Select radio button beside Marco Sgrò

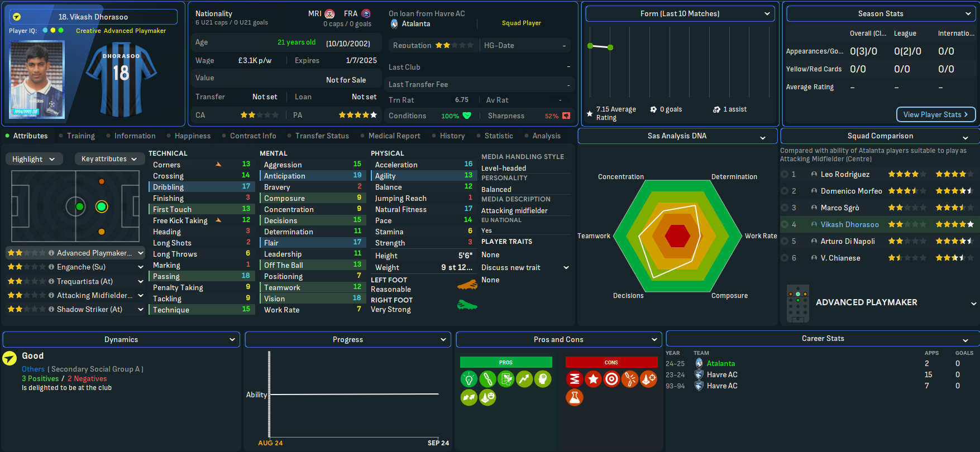pyautogui.click(x=785, y=208)
